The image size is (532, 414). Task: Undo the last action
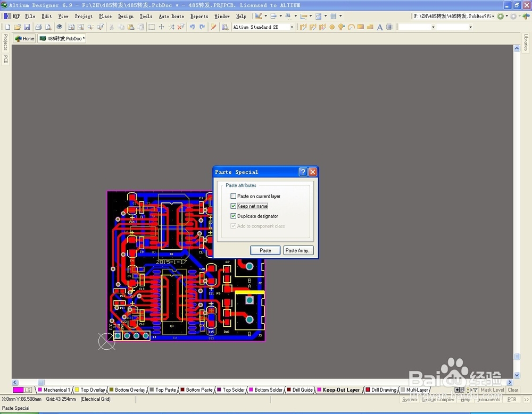pyautogui.click(x=193, y=27)
